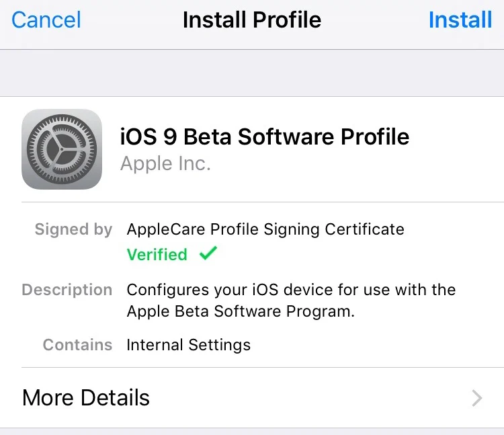Click the iOS 9 Beta Software Profile heading
Viewport: 504px width, 435px height.
tap(264, 136)
